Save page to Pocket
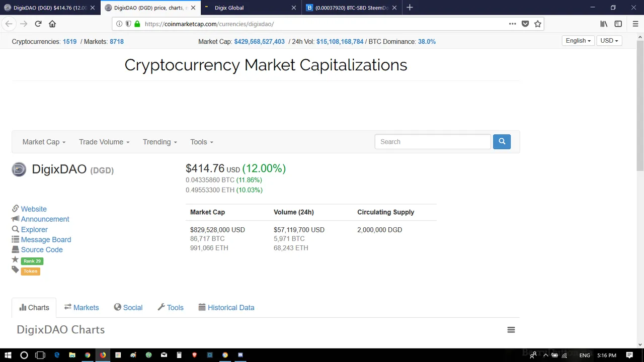 [525, 24]
